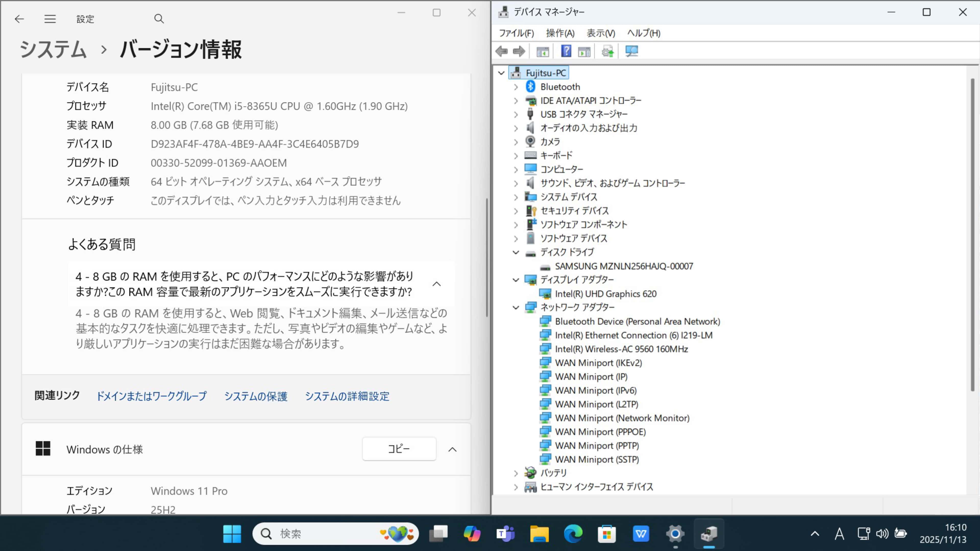Expand the バッテリ device category
The width and height of the screenshot is (980, 551).
[516, 473]
